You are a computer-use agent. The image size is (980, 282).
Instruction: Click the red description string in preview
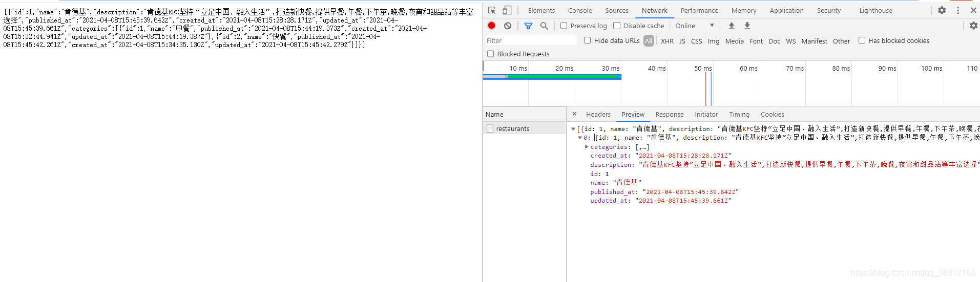809,165
